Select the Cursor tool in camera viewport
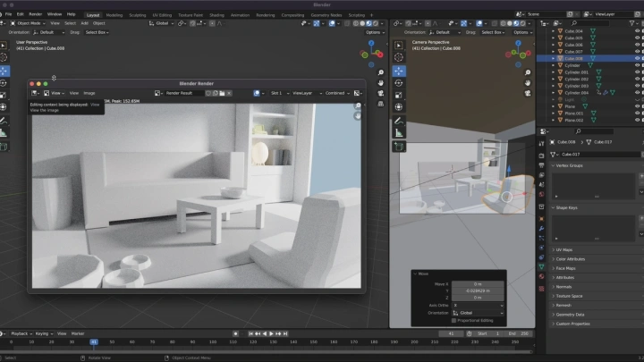 399,58
